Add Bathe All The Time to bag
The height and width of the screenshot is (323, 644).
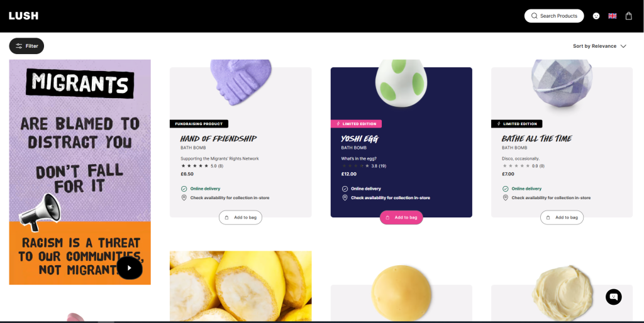(x=562, y=217)
